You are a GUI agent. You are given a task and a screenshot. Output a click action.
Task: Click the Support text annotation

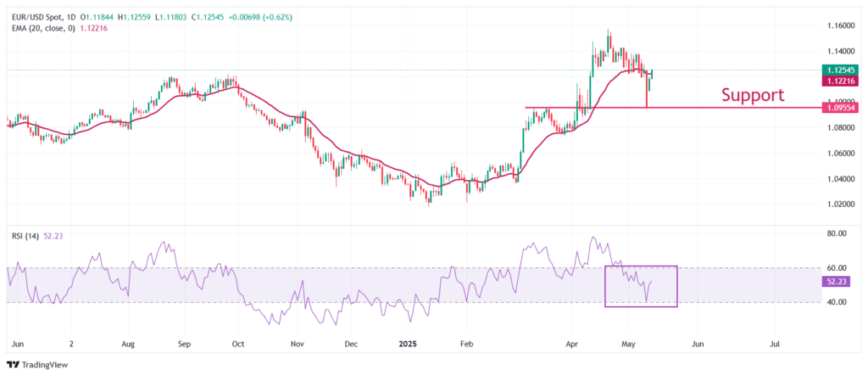753,95
